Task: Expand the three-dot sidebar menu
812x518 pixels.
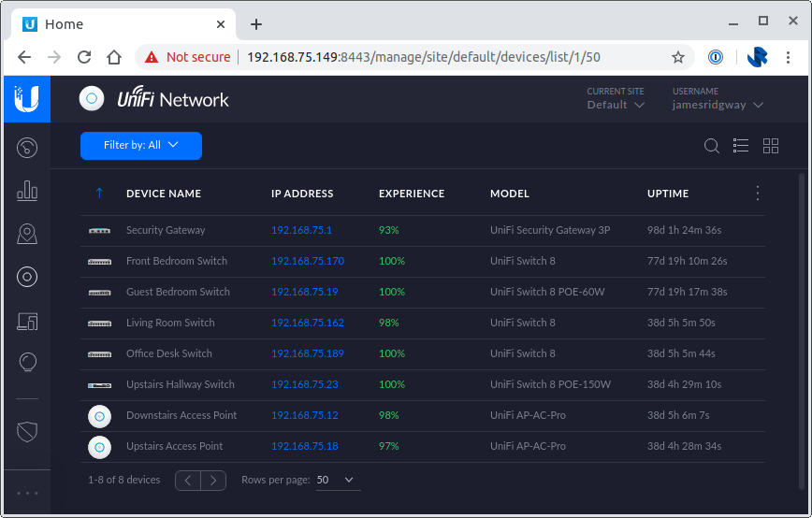Action: [27, 493]
